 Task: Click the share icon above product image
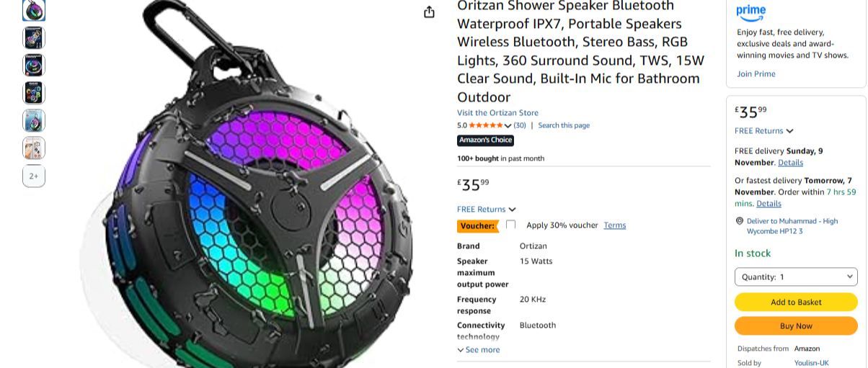click(429, 12)
